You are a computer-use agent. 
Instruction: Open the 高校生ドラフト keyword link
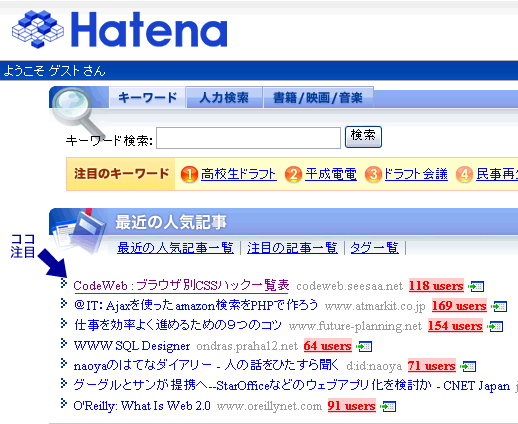239,174
